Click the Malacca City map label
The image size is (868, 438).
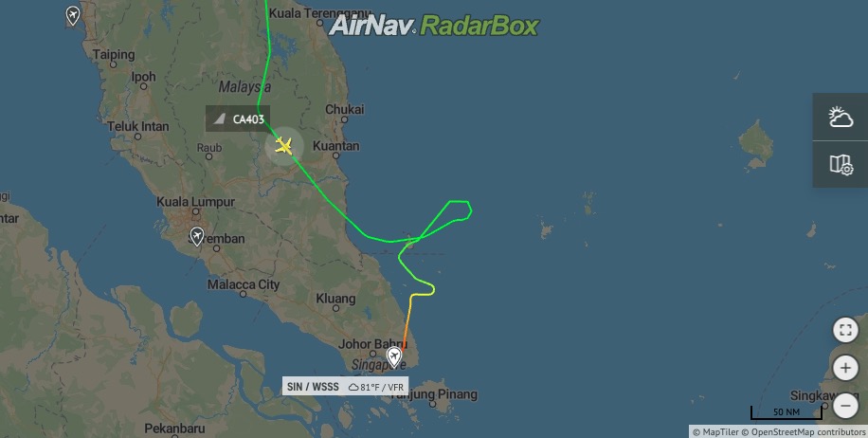(x=244, y=284)
